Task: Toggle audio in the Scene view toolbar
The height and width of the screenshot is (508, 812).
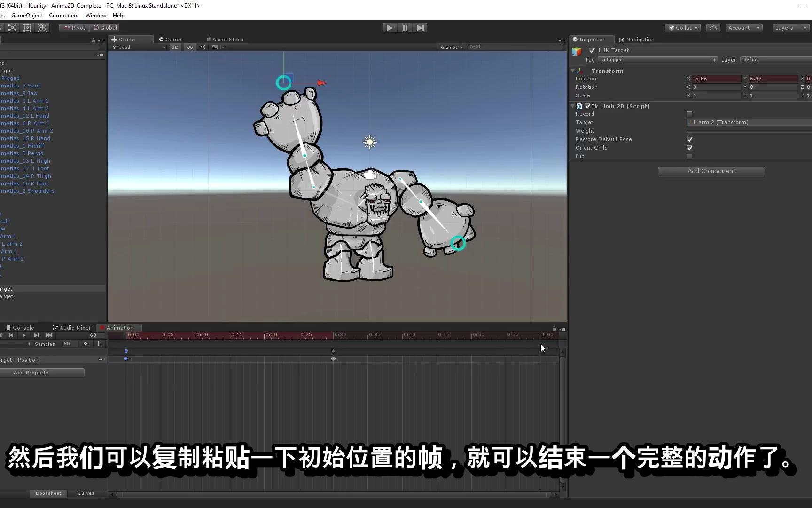Action: pyautogui.click(x=202, y=47)
